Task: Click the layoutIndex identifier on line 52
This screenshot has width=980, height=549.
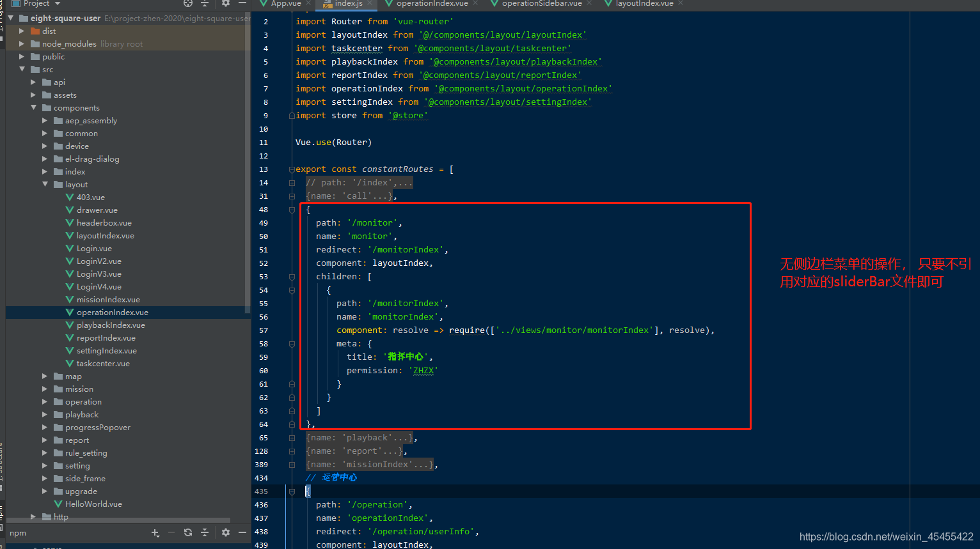Action: [x=400, y=263]
